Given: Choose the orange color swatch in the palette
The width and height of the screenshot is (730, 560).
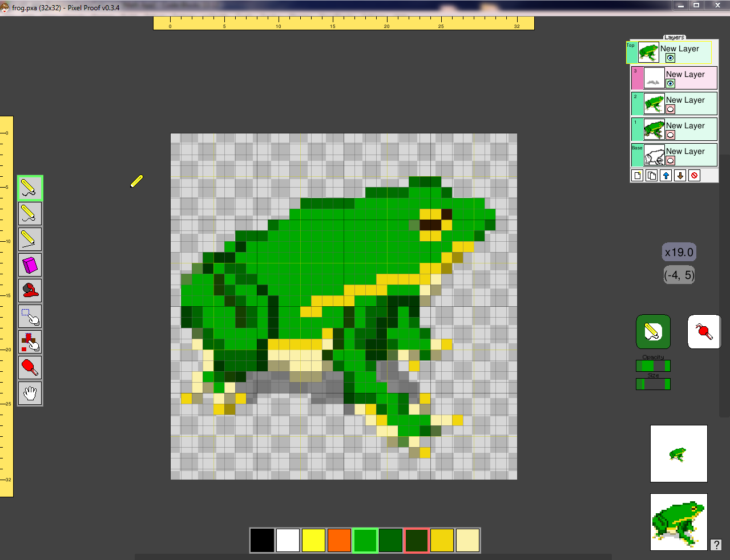Looking at the screenshot, I should click(x=339, y=541).
